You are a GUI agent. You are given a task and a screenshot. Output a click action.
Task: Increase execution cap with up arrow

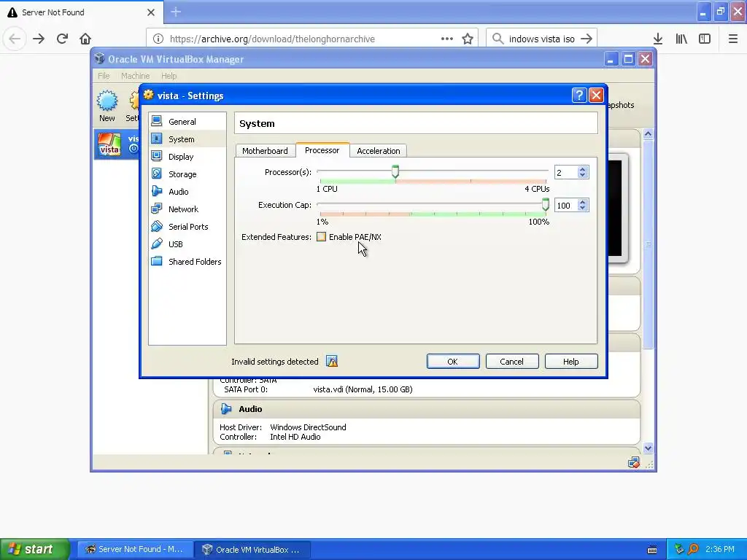[582, 202]
